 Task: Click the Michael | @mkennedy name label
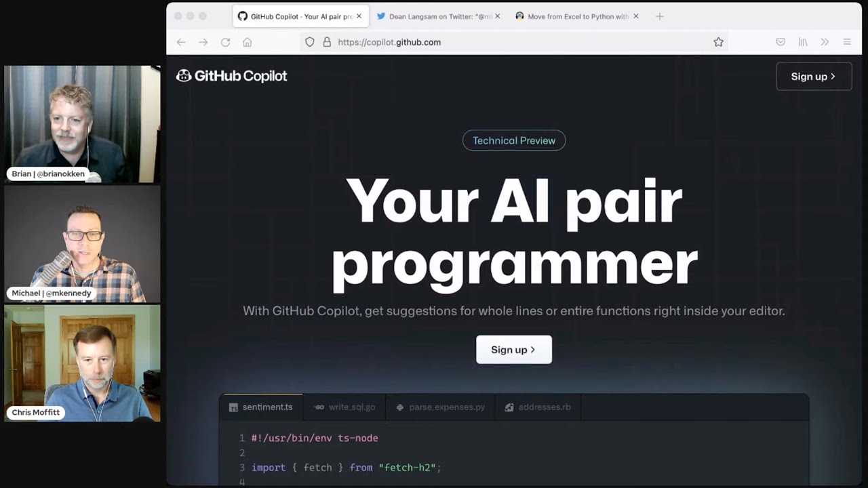51,293
